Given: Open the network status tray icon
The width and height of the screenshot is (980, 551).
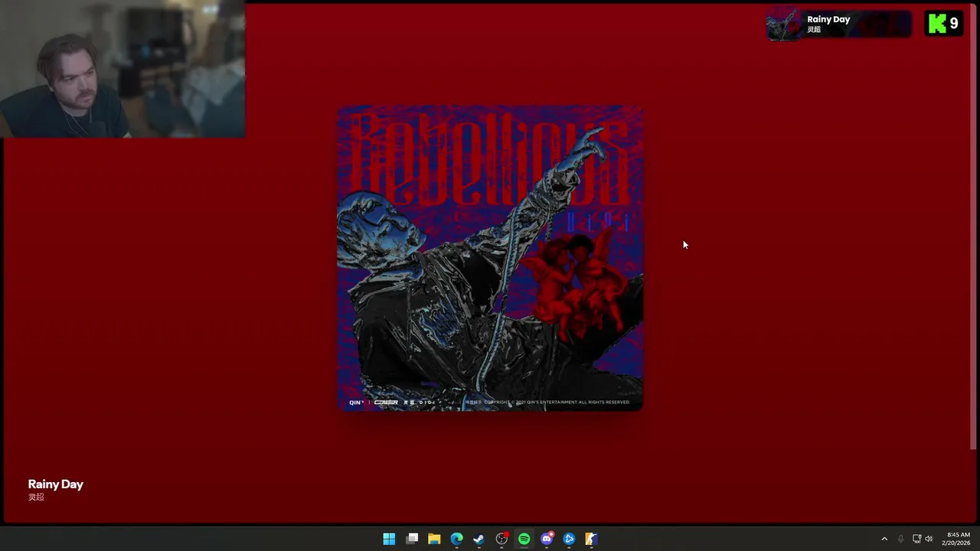Looking at the screenshot, I should click(916, 539).
